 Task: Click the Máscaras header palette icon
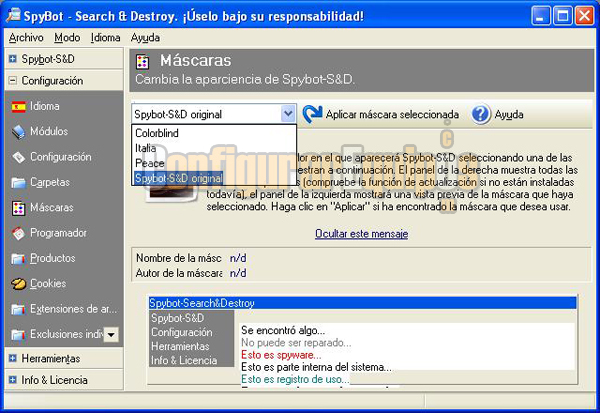[142, 62]
